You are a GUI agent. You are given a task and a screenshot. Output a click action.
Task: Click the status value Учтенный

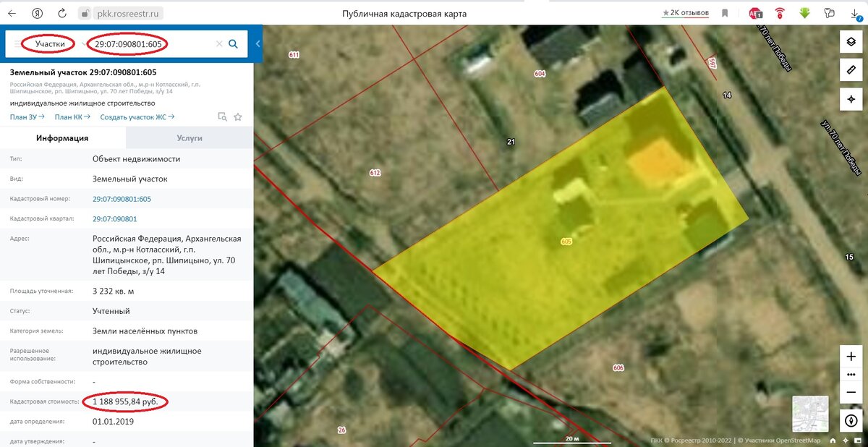coord(111,311)
